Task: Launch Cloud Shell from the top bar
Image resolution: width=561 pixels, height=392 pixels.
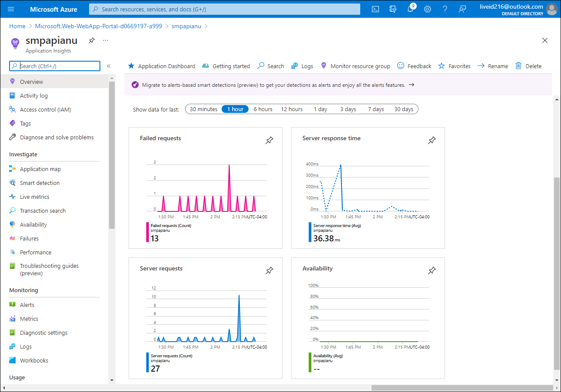Action: [375, 9]
